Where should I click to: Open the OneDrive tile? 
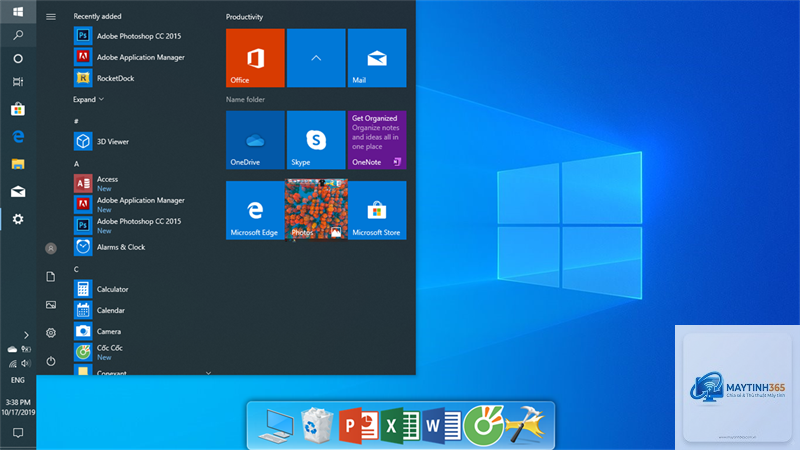255,140
